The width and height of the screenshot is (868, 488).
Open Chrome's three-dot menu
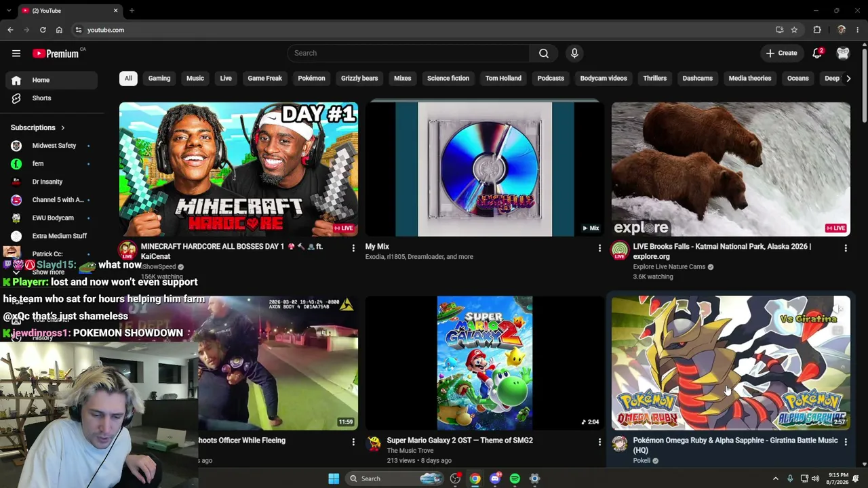click(858, 30)
